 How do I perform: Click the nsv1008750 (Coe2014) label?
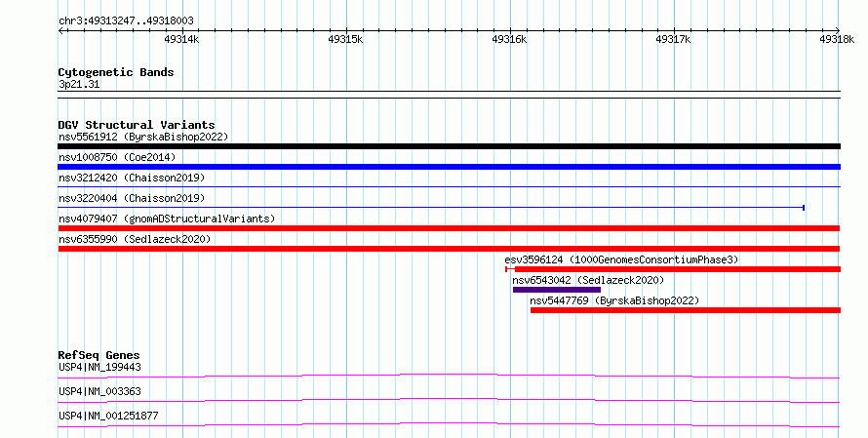point(117,157)
